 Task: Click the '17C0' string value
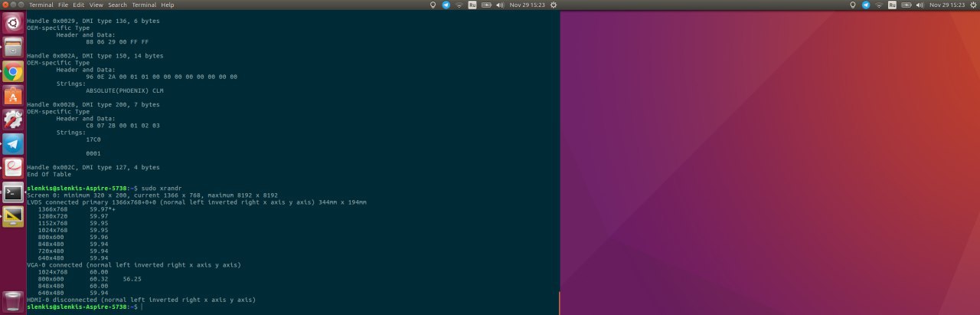(x=93, y=139)
